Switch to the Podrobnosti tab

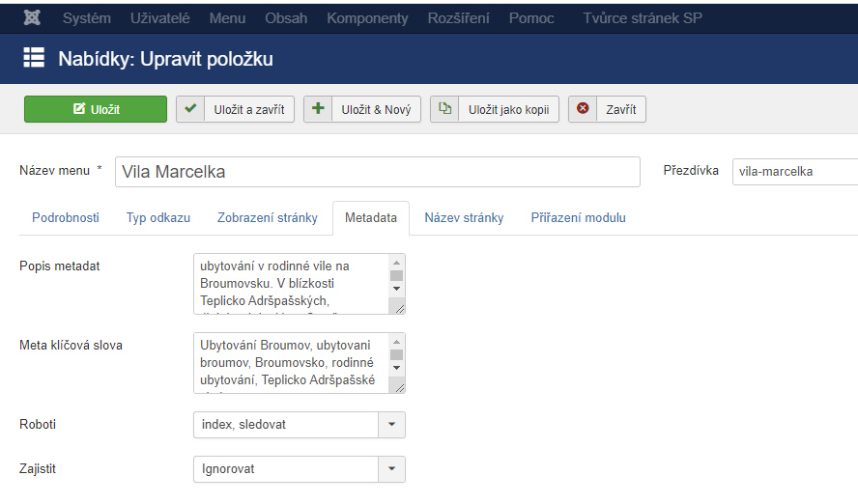click(x=66, y=218)
